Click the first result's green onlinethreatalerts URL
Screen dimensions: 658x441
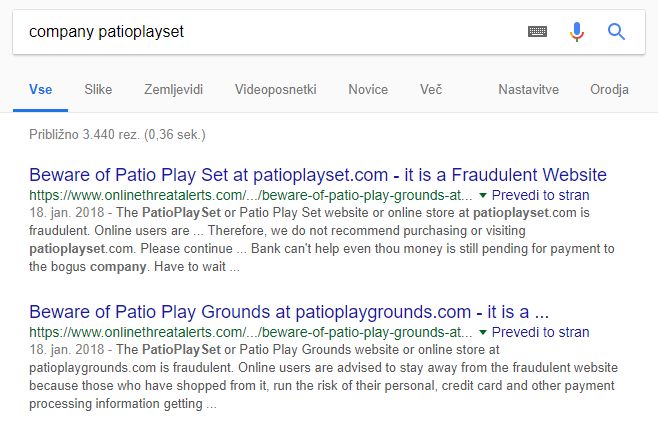(251, 195)
